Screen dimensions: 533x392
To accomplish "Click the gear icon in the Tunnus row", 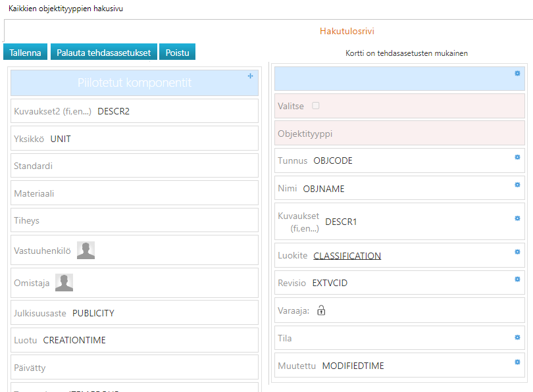I will [517, 157].
